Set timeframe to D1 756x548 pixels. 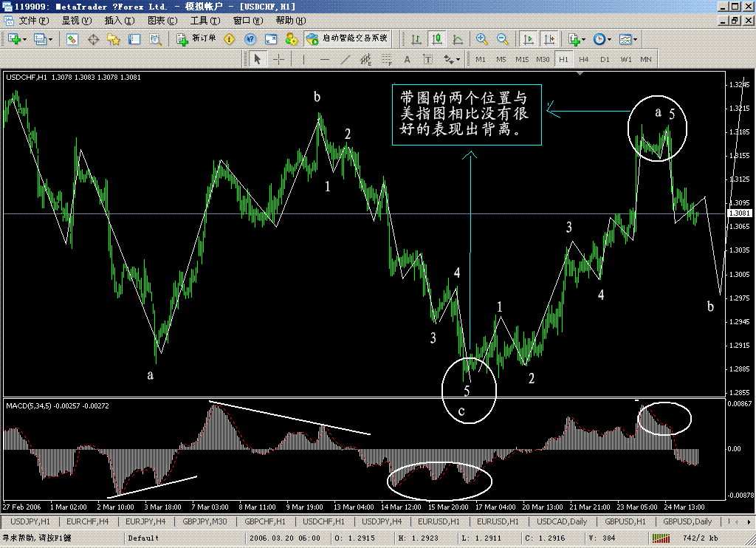point(605,59)
